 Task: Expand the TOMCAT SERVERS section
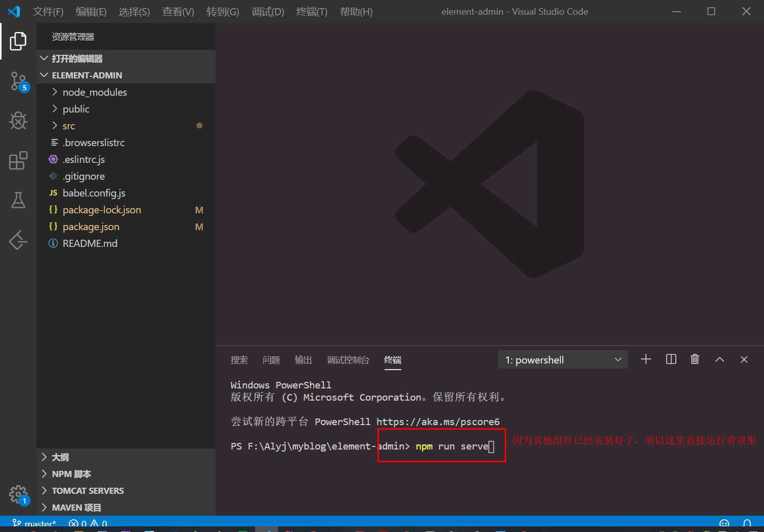[126, 491]
